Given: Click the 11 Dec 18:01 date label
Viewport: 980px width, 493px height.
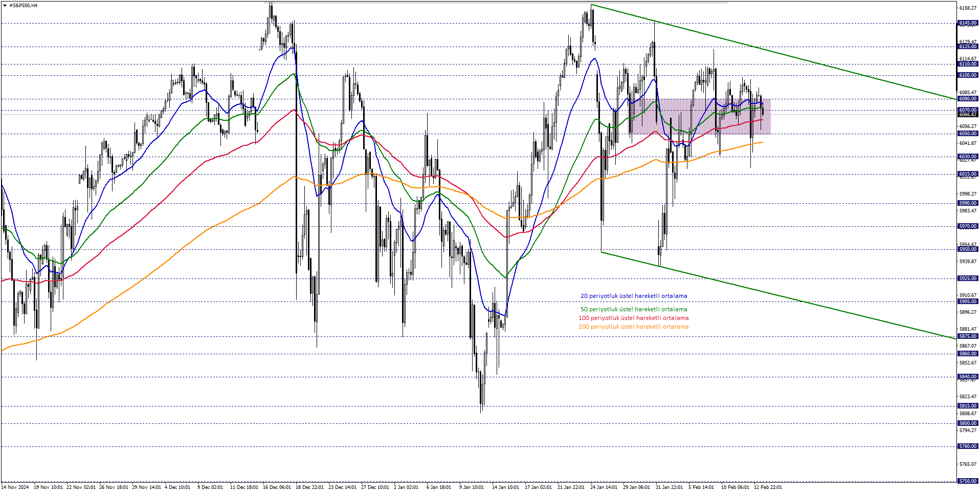Looking at the screenshot, I should point(244,487).
